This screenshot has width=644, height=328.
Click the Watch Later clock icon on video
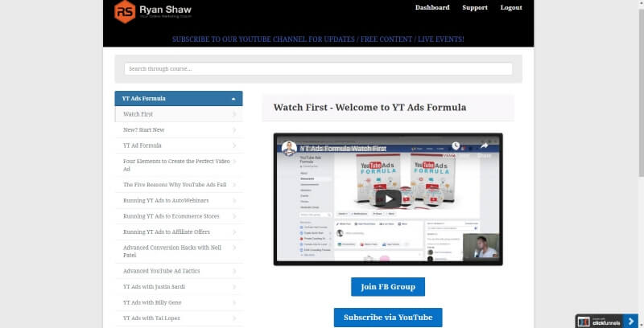tap(456, 146)
